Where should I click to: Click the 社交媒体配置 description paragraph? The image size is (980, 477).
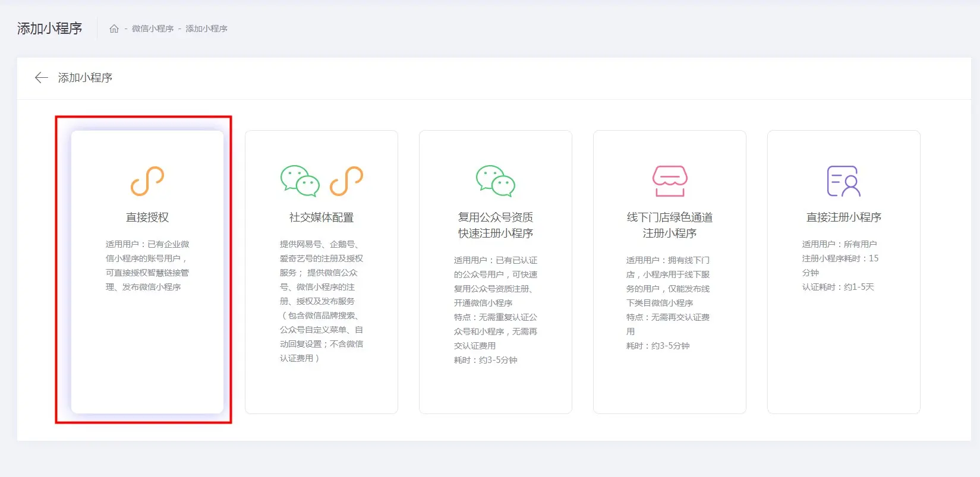[x=322, y=301]
